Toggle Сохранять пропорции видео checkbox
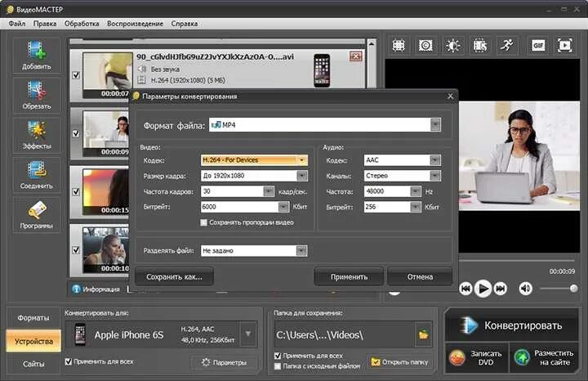 click(x=203, y=222)
